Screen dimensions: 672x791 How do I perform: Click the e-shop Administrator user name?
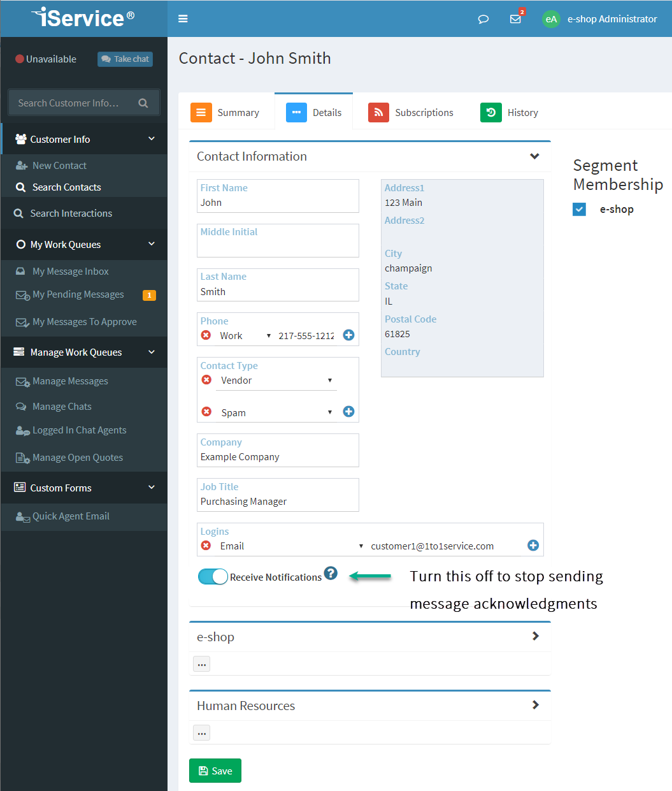pyautogui.click(x=612, y=19)
